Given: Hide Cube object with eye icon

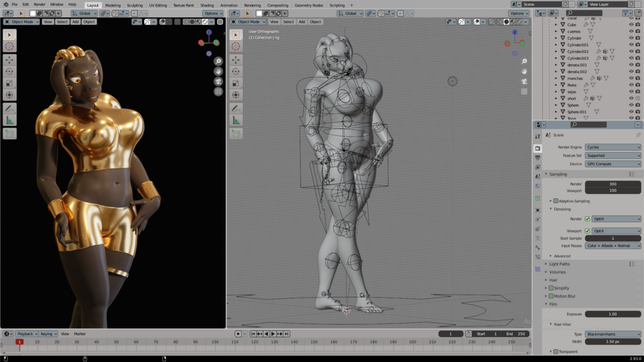Looking at the screenshot, I should pos(631,24).
